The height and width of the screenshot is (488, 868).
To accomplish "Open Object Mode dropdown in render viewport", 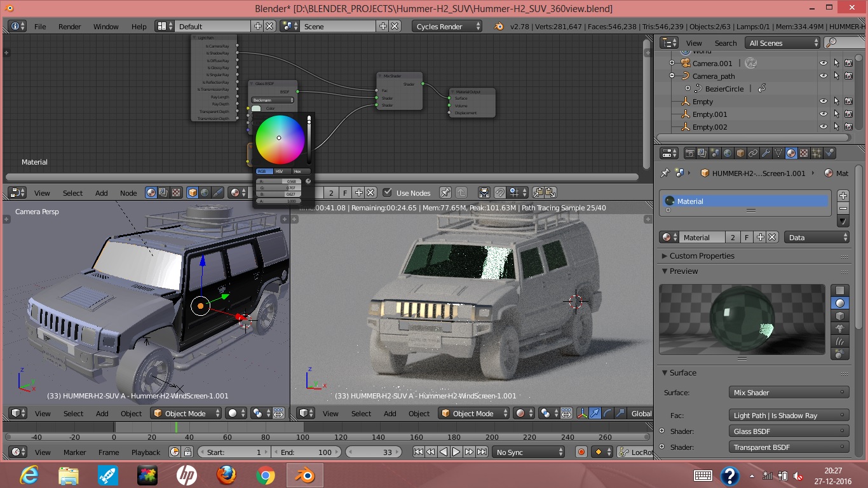I will pyautogui.click(x=473, y=413).
